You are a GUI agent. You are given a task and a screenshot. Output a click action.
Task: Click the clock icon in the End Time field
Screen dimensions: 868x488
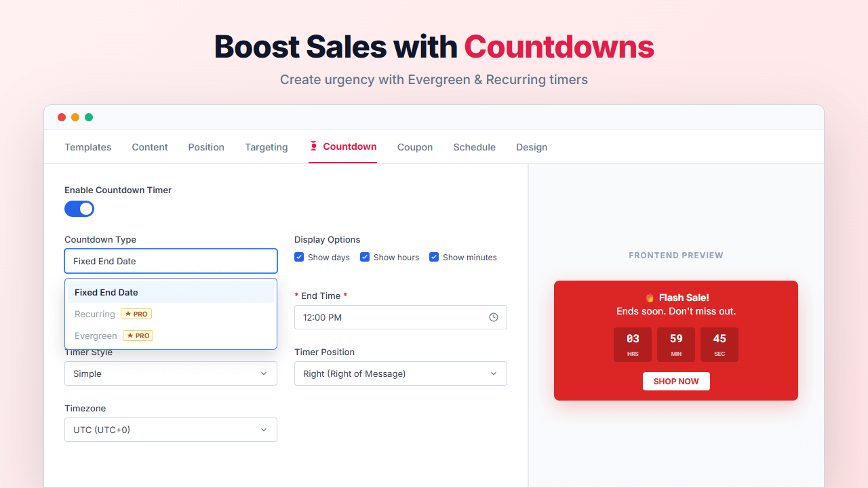[494, 317]
